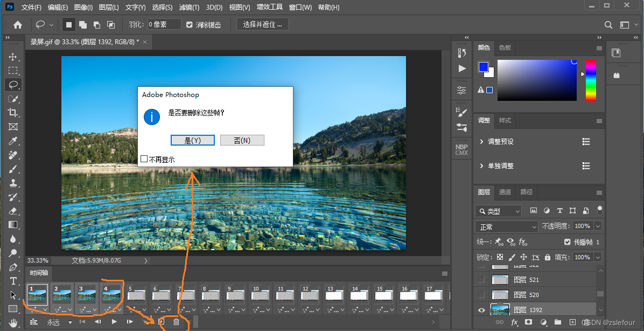Hide 图层 1392 with the eye icon
The height and width of the screenshot is (331, 644).
tap(481, 310)
